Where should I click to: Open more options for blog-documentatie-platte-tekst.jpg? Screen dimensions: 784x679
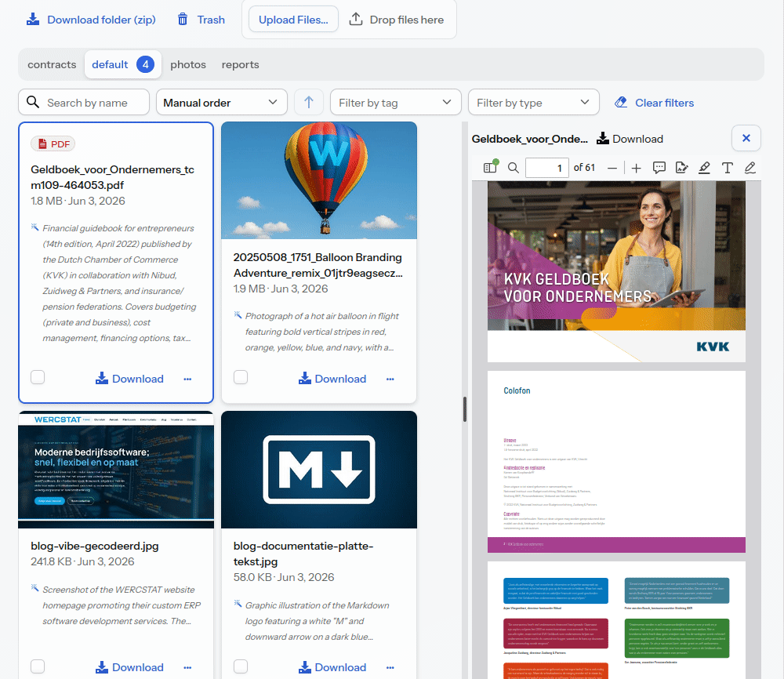pos(390,667)
